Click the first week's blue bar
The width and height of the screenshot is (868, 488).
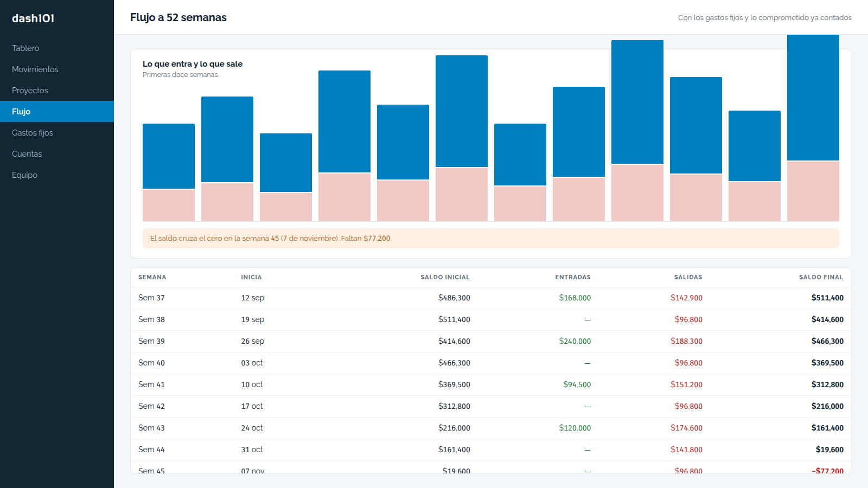169,156
